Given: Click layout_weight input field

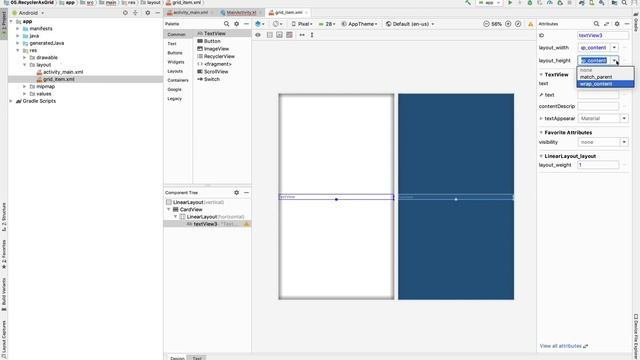Looking at the screenshot, I should (x=598, y=165).
